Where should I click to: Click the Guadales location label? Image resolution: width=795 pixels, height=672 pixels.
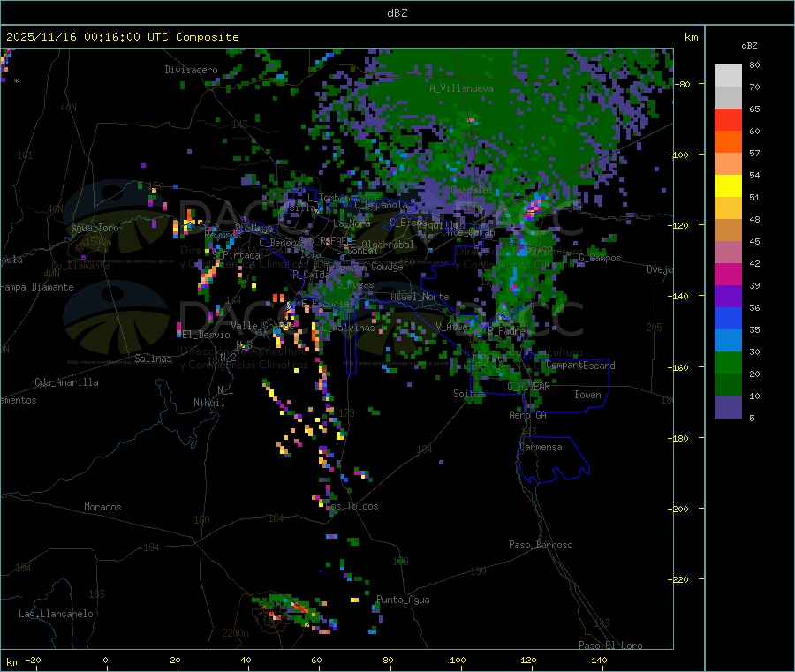(x=472, y=190)
